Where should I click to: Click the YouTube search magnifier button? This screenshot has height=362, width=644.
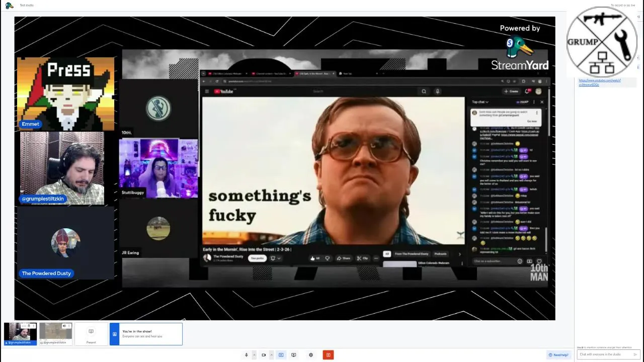[424, 92]
